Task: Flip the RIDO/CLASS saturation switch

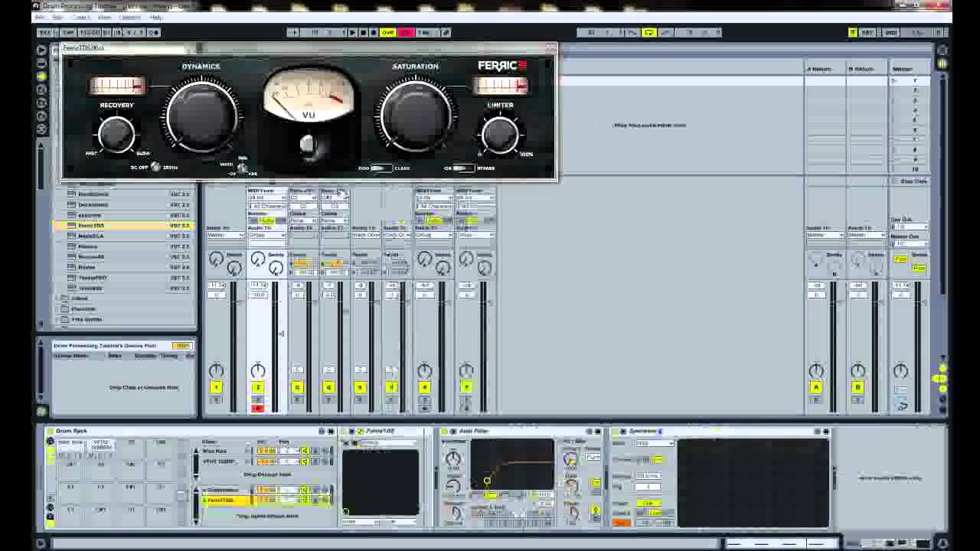Action: tap(381, 168)
